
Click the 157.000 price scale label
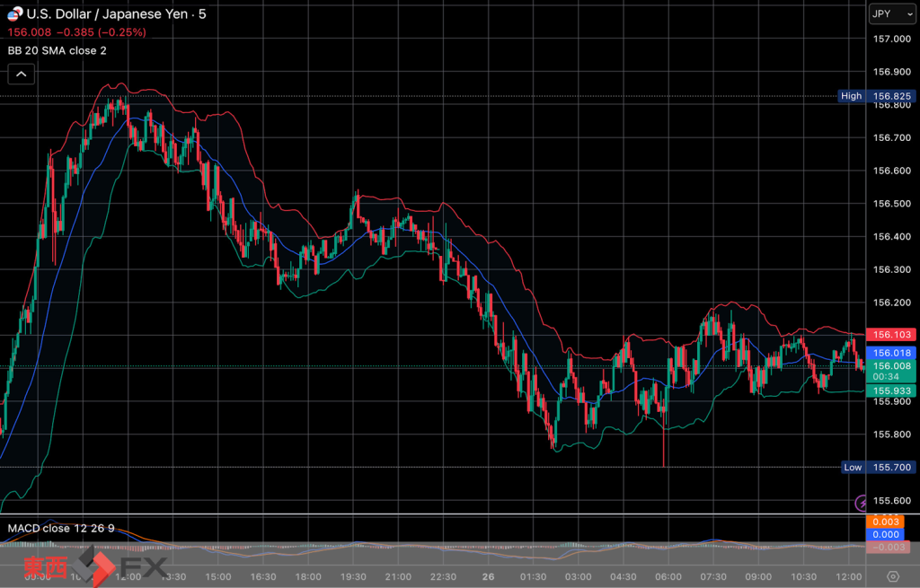(x=892, y=39)
